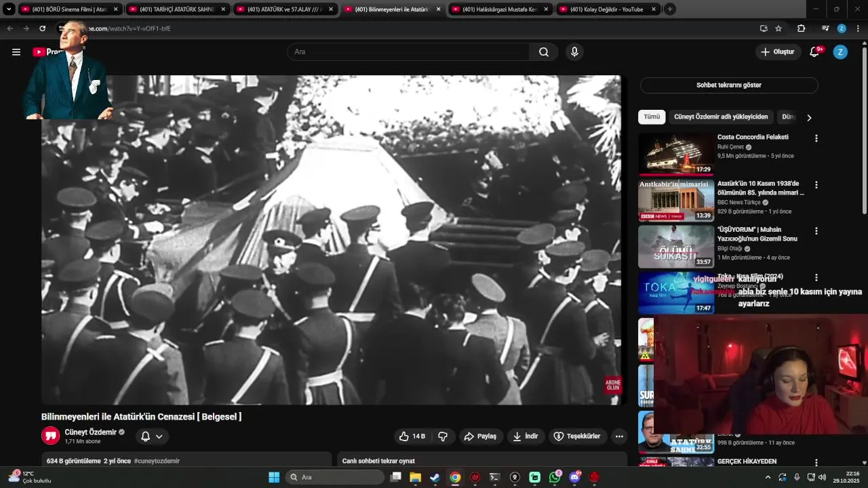Open the Chrome three-dot menu
This screenshot has height=488, width=868.
pyautogui.click(x=858, y=28)
